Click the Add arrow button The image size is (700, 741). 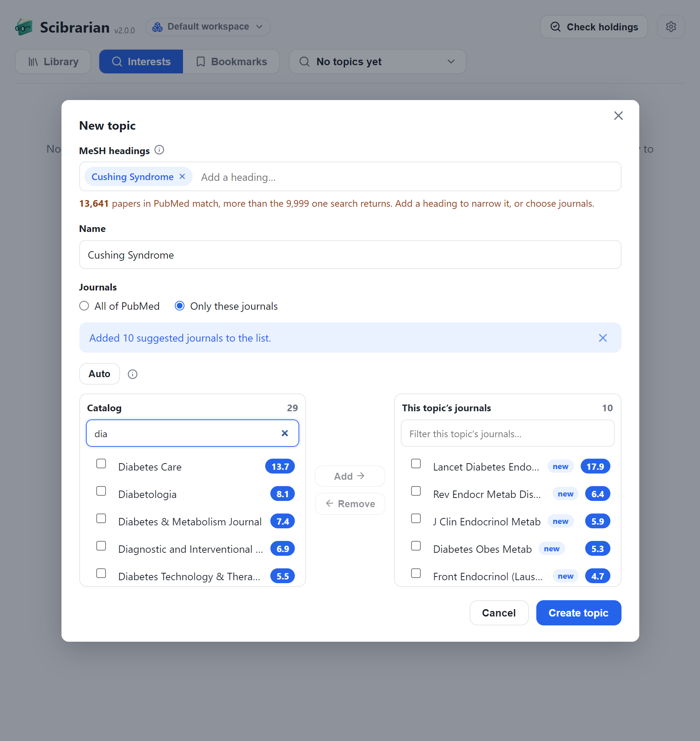[x=350, y=476]
